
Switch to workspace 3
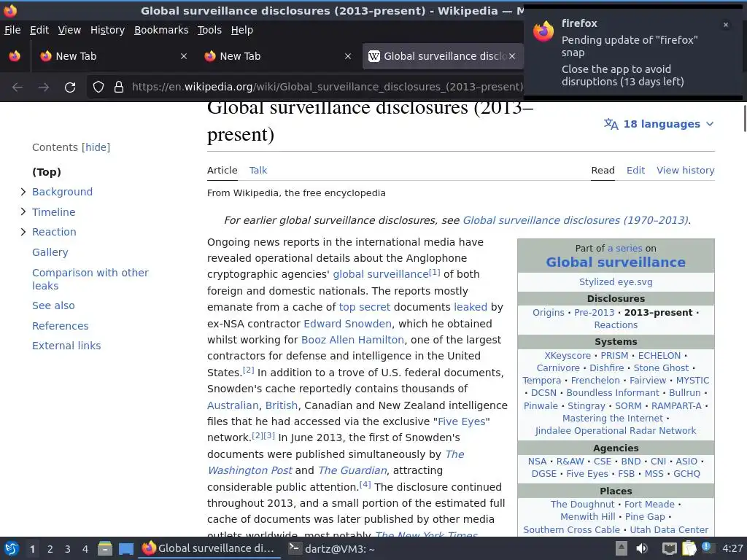click(x=68, y=549)
